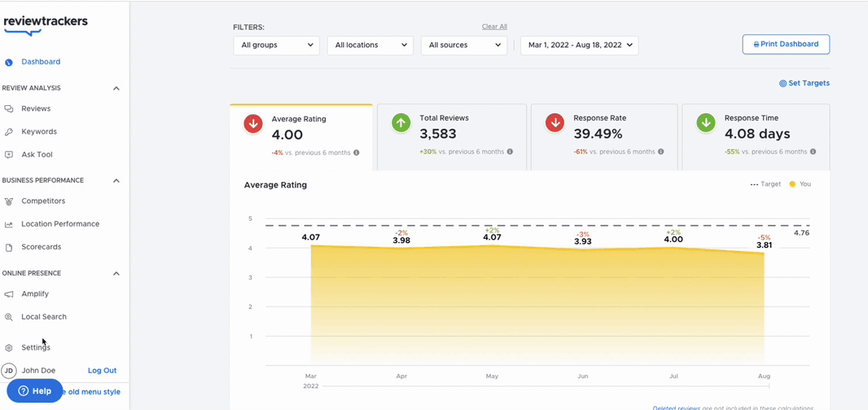The image size is (868, 410).
Task: Open the date range dropdown
Action: [x=580, y=46]
